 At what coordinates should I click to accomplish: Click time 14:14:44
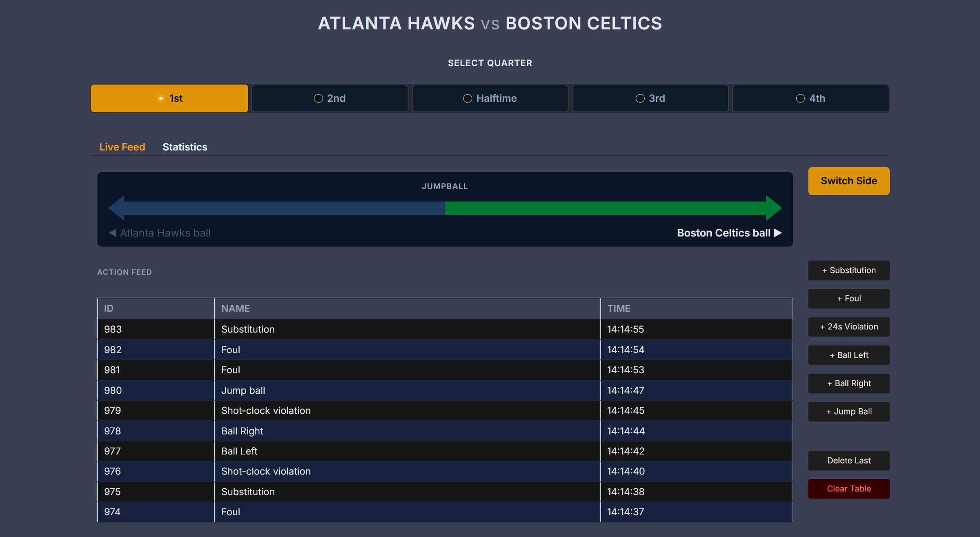626,431
